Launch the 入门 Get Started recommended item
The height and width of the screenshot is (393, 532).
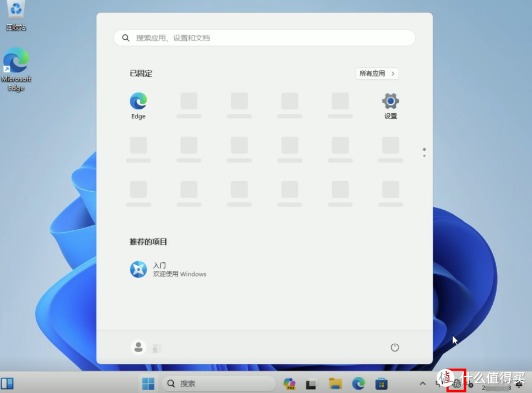click(168, 269)
